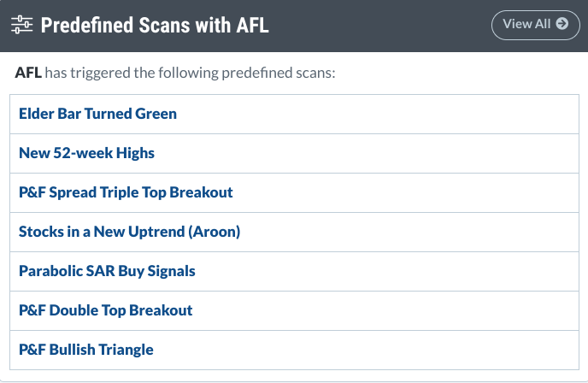
Task: Open the Elder Bar Turned Green scan
Action: 97,114
